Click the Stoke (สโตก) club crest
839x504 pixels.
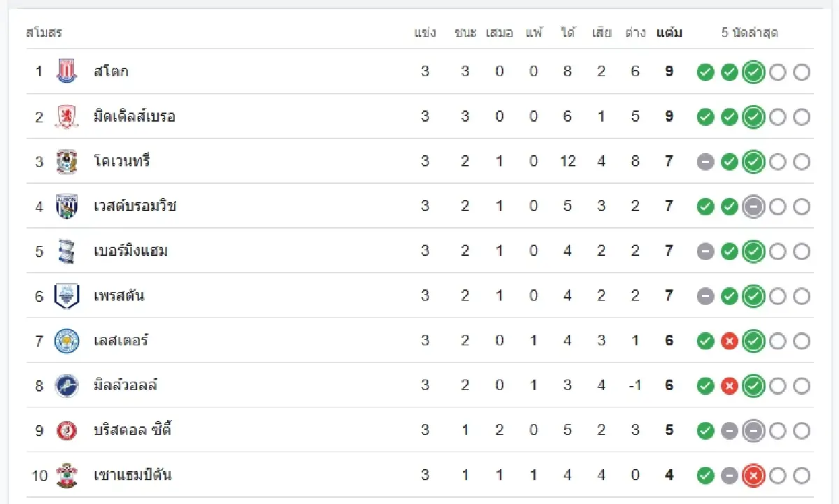click(x=66, y=71)
